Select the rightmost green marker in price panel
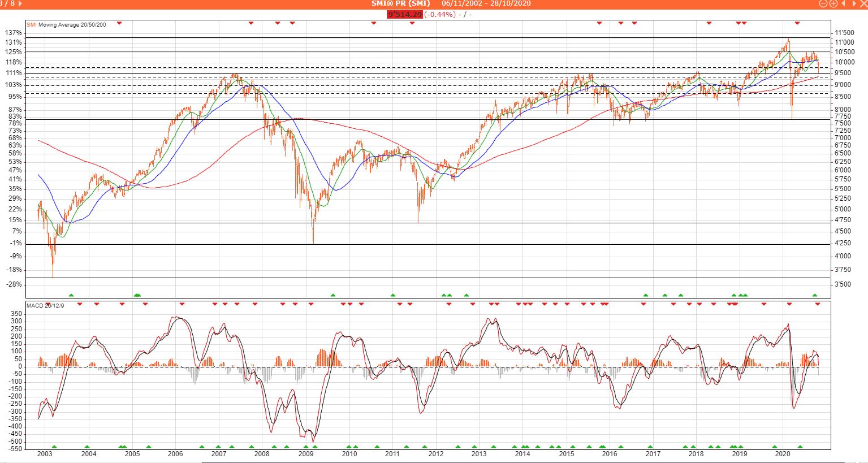868x463 pixels. pos(815,295)
